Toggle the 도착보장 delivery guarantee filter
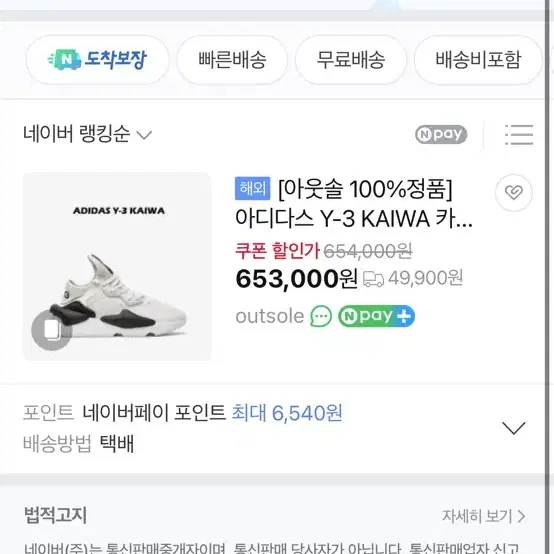554x554 pixels. tap(98, 59)
